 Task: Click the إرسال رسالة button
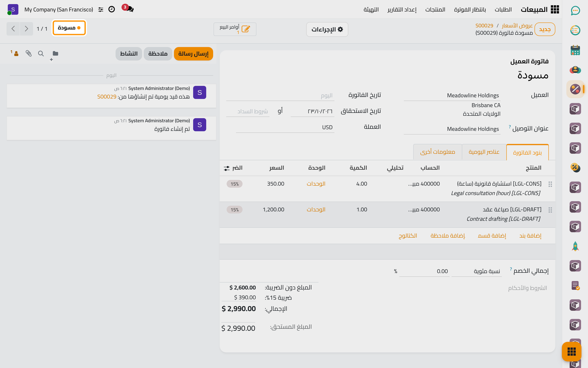193,54
